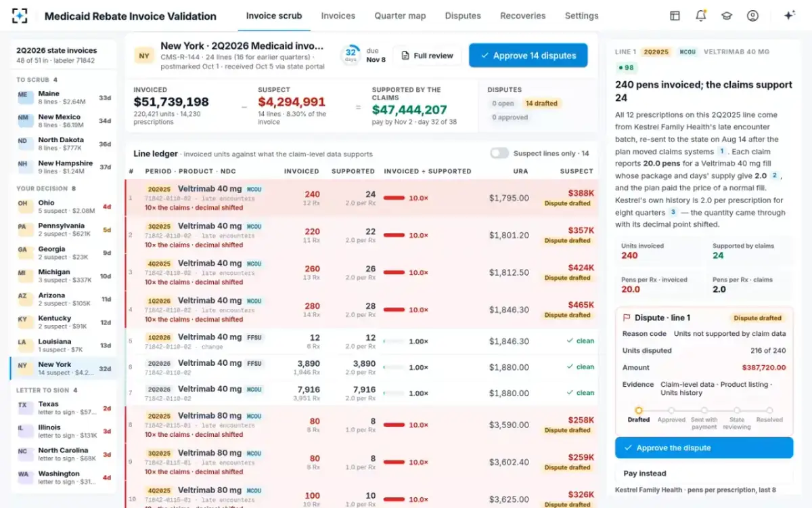812x508 pixels.
Task: Open the layout panel icon in header
Action: point(675,16)
